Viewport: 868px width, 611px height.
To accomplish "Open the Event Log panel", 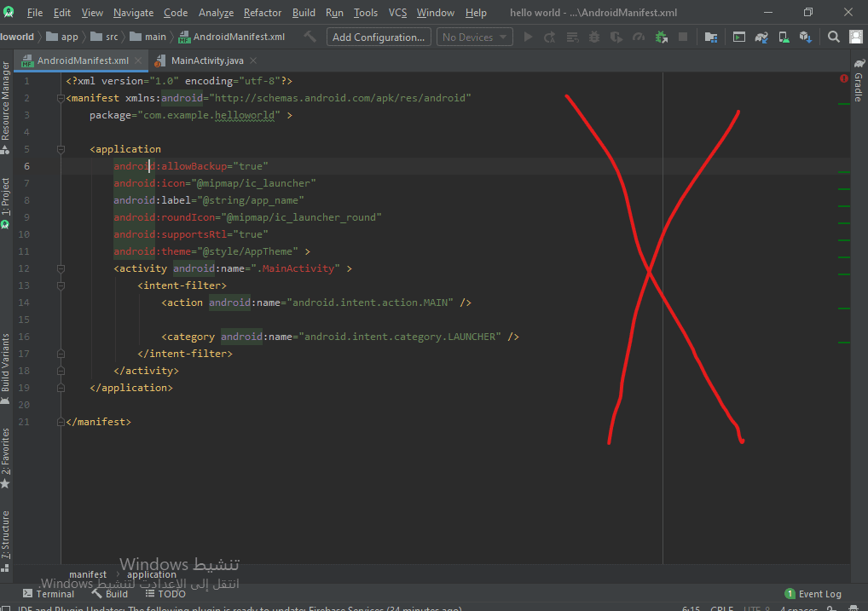I will 813,594.
